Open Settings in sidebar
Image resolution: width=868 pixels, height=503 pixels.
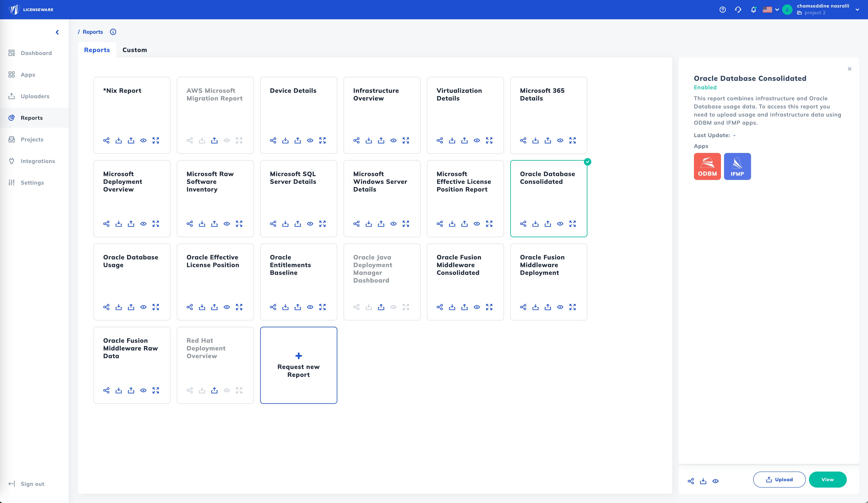[34, 183]
